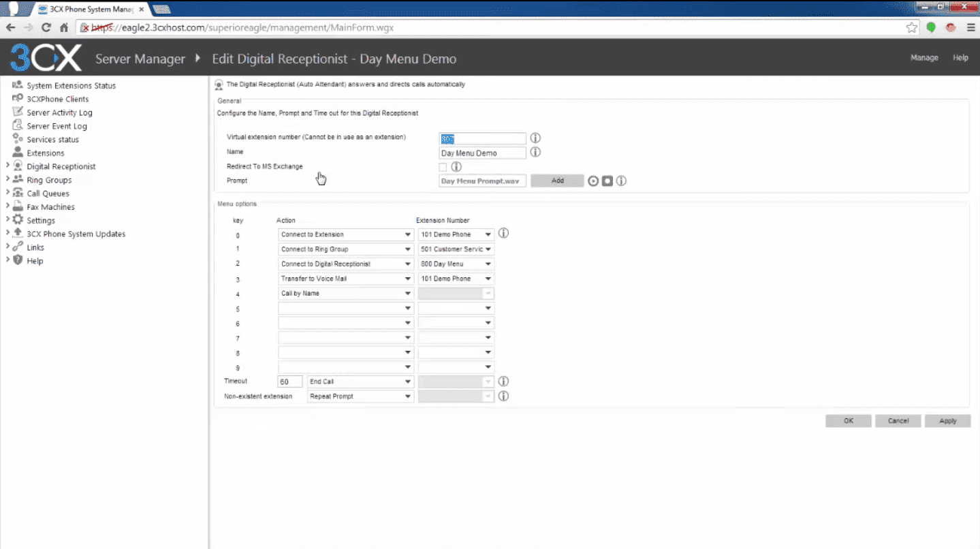Click the 3CX Phone System Updates icon
Image resolution: width=980 pixels, height=549 pixels.
(18, 233)
